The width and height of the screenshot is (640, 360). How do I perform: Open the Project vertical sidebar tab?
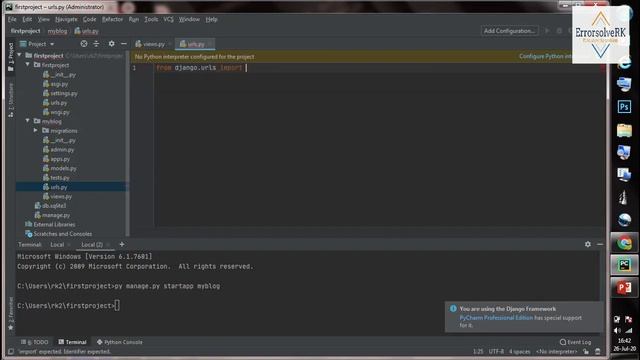point(11,57)
